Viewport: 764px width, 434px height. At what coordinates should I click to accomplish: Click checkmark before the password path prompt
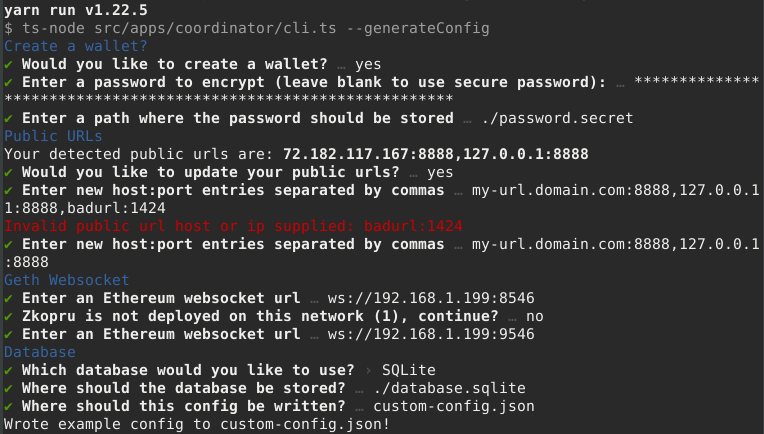pyautogui.click(x=9, y=118)
